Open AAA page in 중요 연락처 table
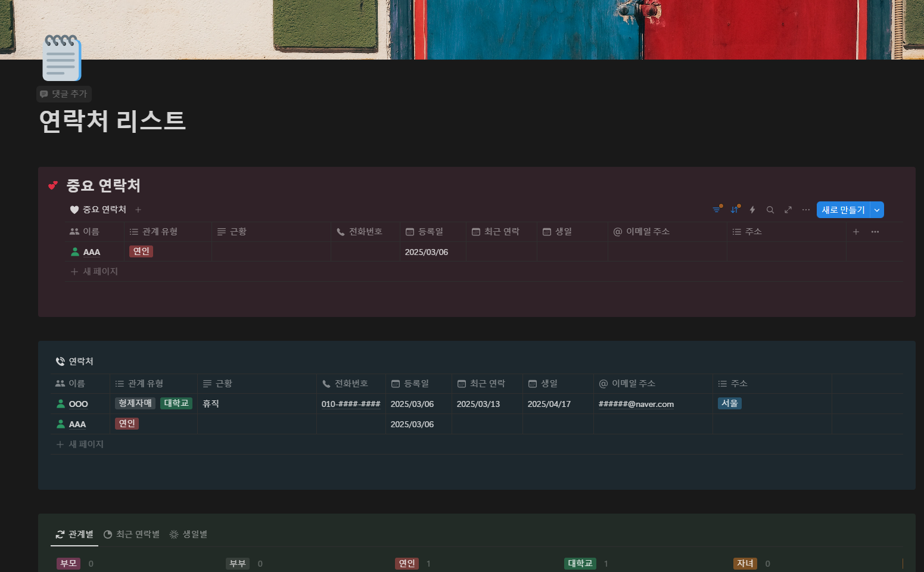 92,252
